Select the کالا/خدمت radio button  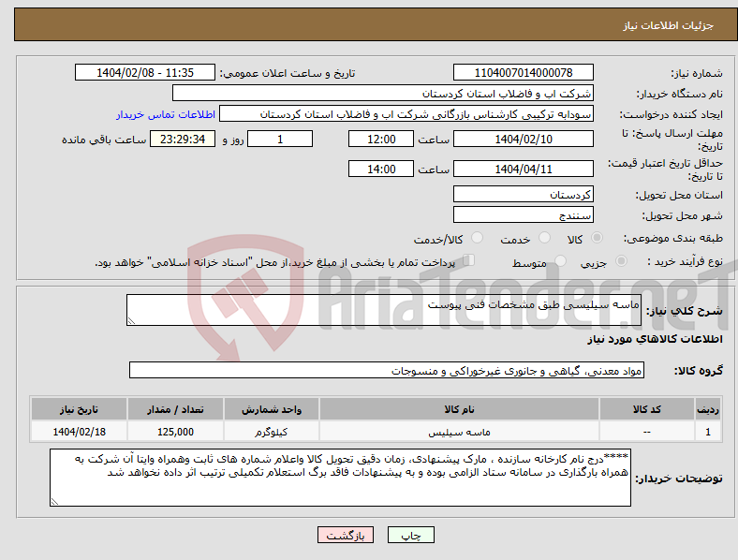click(x=477, y=238)
